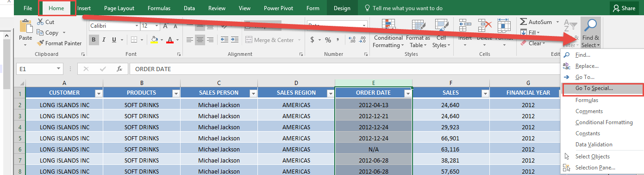644x175 pixels.
Task: Click the AutoSum sigma icon
Action: pyautogui.click(x=524, y=22)
